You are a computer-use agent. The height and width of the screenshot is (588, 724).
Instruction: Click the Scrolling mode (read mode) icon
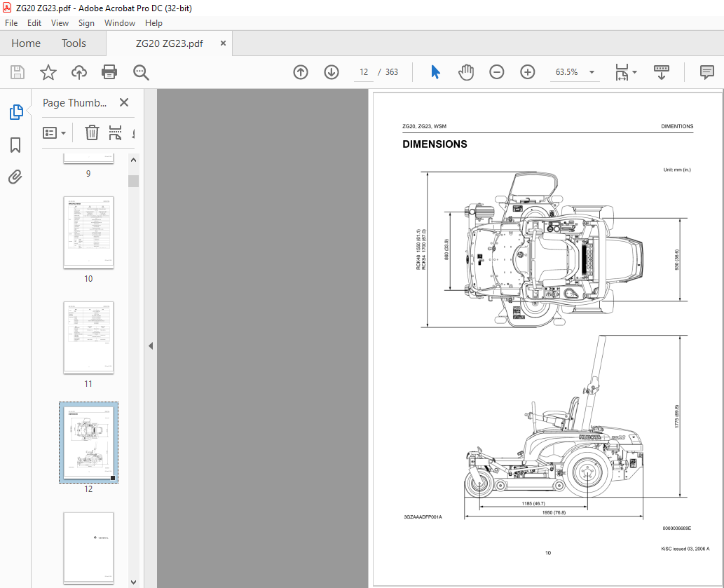pyautogui.click(x=661, y=72)
